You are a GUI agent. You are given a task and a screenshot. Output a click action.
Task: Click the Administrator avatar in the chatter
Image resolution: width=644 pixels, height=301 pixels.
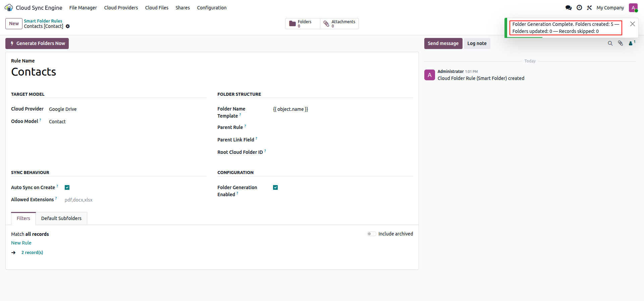[430, 75]
